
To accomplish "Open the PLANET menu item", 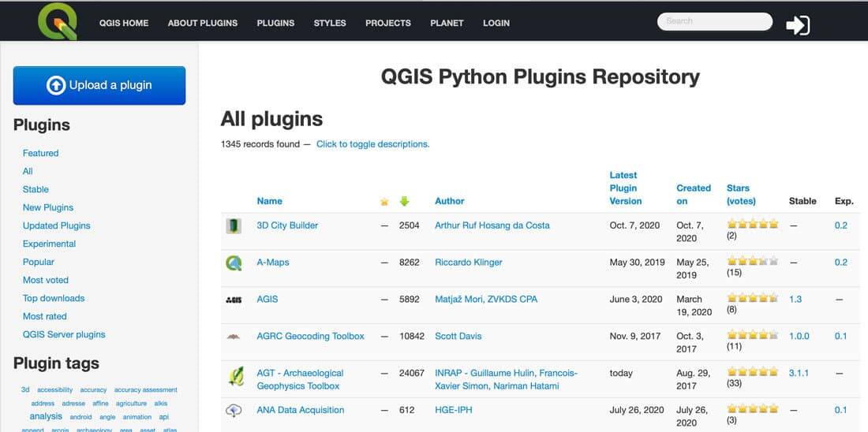I will (x=447, y=23).
